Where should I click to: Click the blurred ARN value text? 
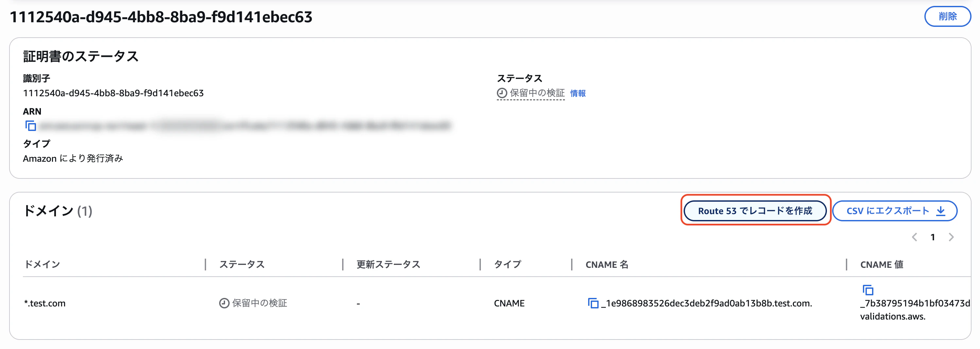click(245, 126)
